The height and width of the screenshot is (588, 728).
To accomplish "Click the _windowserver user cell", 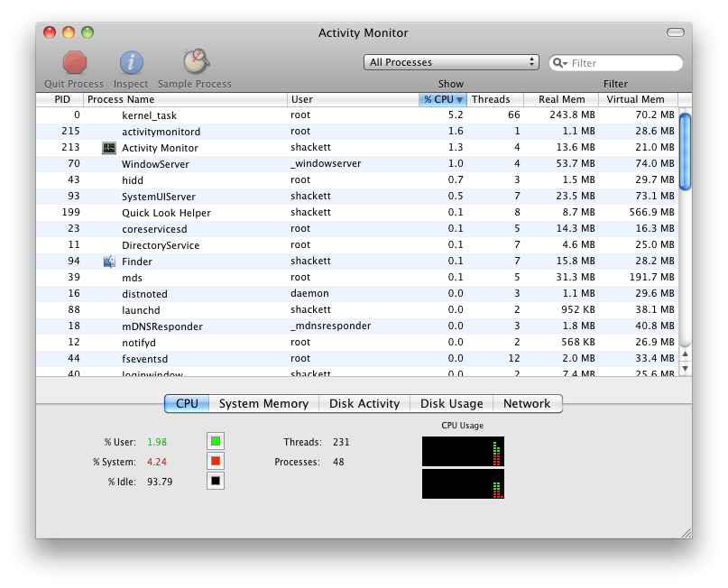I will click(x=326, y=163).
